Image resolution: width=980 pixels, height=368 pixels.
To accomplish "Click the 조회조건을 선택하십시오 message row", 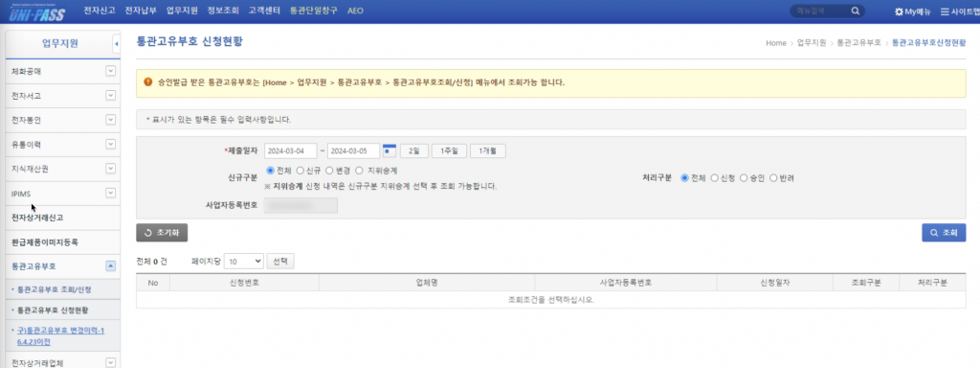I will tap(551, 299).
